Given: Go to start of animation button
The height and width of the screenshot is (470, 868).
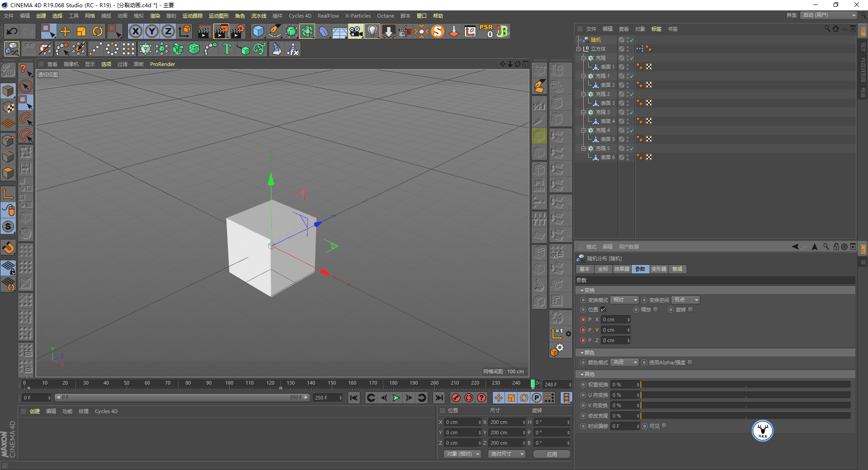Looking at the screenshot, I should point(354,398).
